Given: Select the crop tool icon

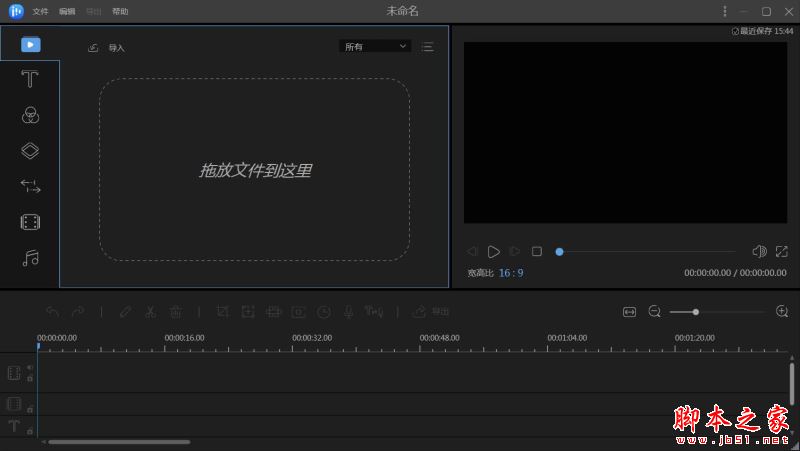Looking at the screenshot, I should (222, 311).
